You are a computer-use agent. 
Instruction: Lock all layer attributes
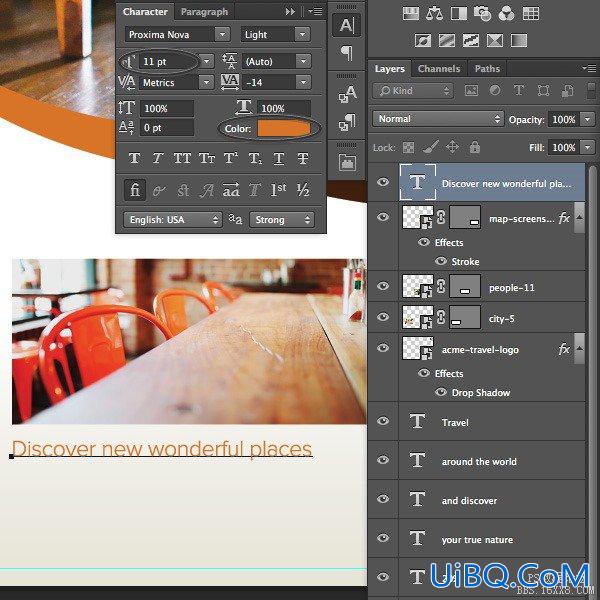click(x=474, y=147)
